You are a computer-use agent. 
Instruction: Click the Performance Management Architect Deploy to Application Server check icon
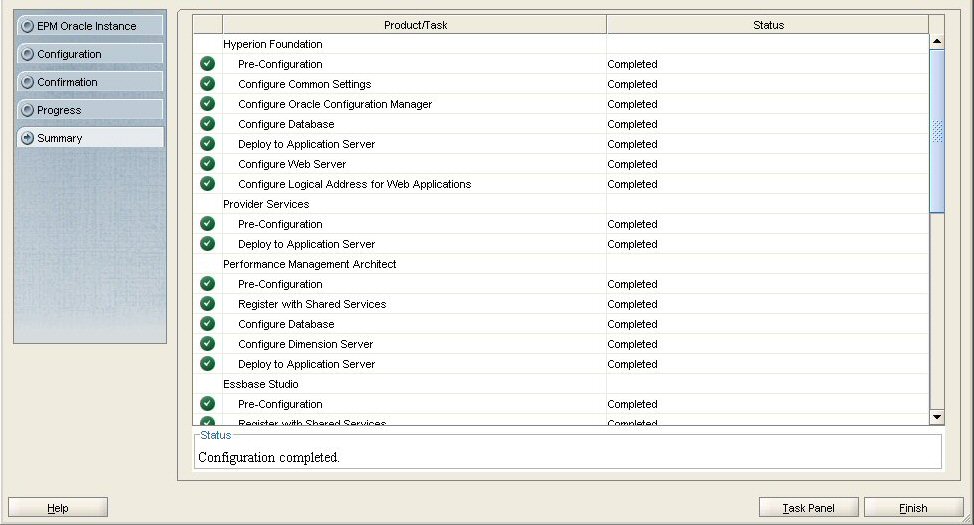pyautogui.click(x=207, y=363)
